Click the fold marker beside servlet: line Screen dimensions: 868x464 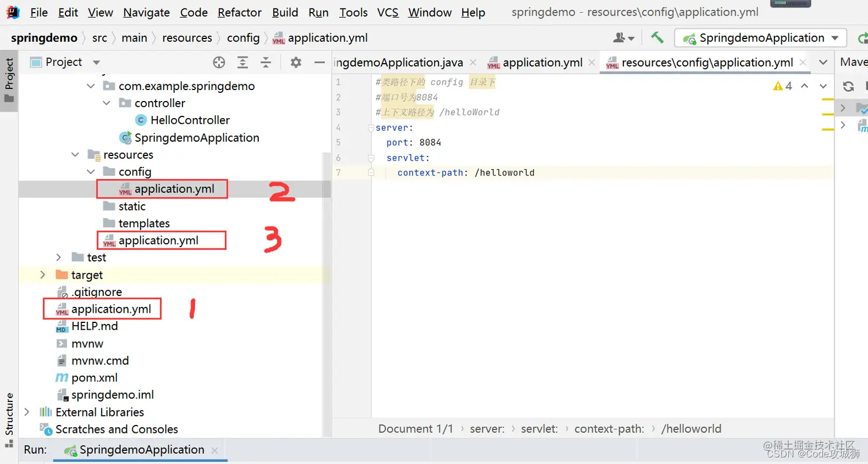[371, 158]
